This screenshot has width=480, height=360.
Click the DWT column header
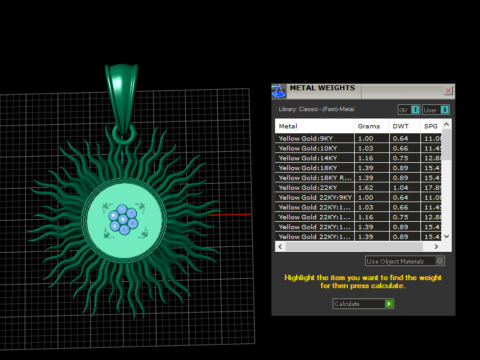click(x=404, y=126)
